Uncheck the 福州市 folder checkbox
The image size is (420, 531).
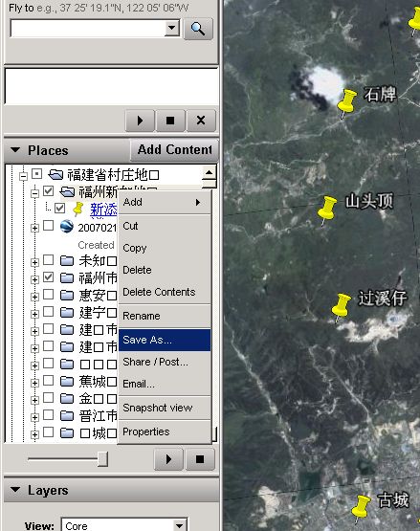tap(49, 277)
